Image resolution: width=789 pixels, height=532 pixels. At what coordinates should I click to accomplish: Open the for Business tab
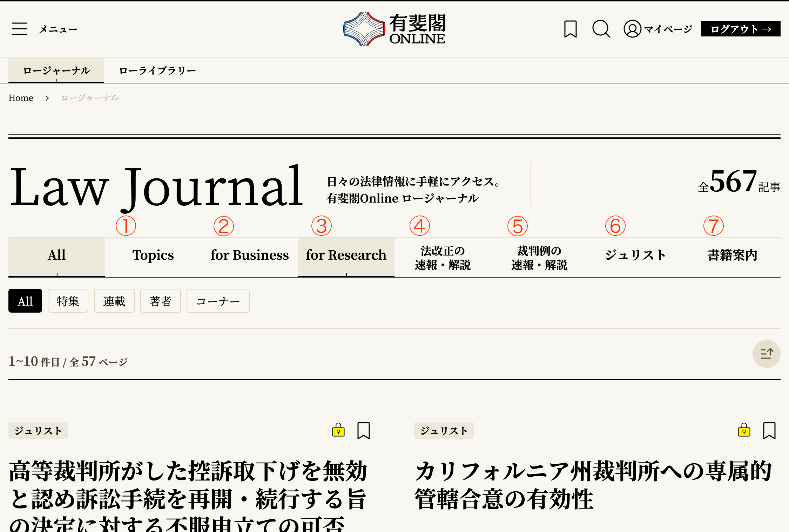pos(249,255)
